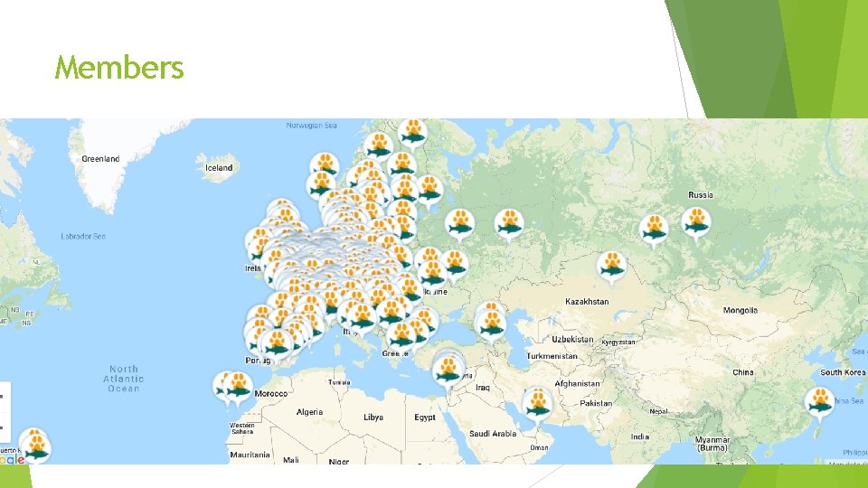Select the marker on the eastern Mediterranean coast
This screenshot has height=488, width=868.
[x=448, y=372]
